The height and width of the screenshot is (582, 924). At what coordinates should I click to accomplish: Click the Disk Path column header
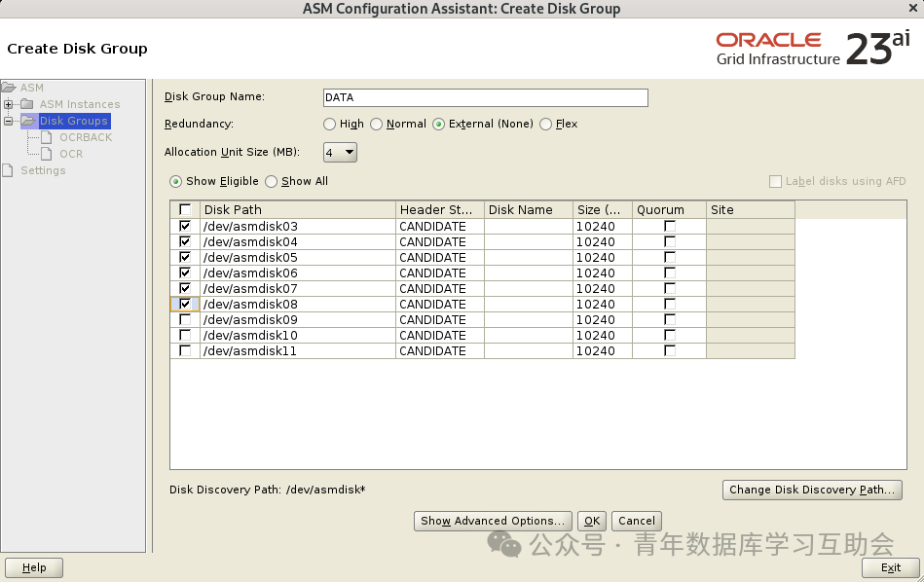pyautogui.click(x=298, y=209)
